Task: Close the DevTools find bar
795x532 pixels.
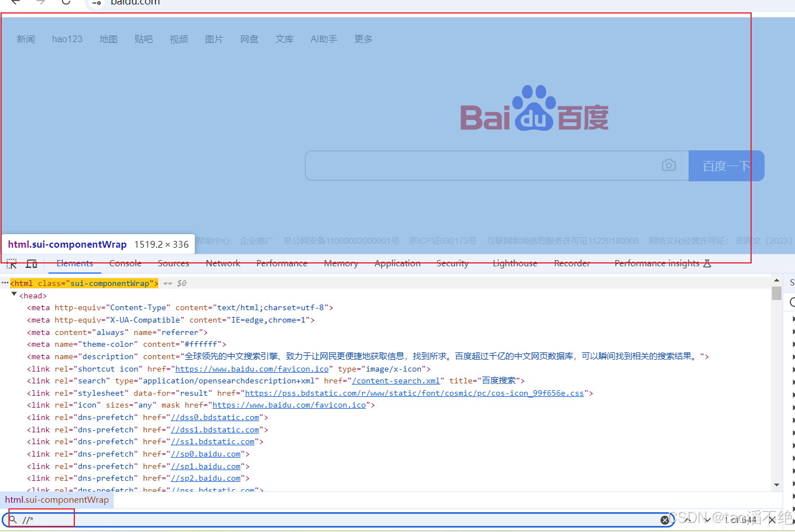Action: (x=772, y=519)
